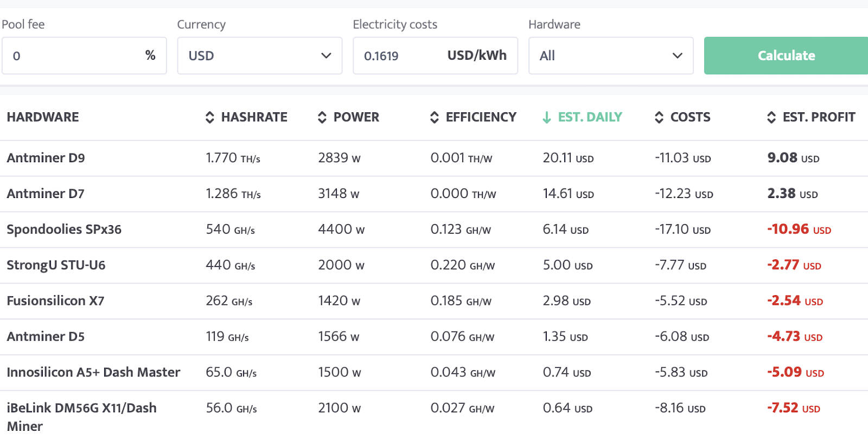868x440 pixels.
Task: Click the 65.0 GH/s hashrate value
Action: coord(231,373)
